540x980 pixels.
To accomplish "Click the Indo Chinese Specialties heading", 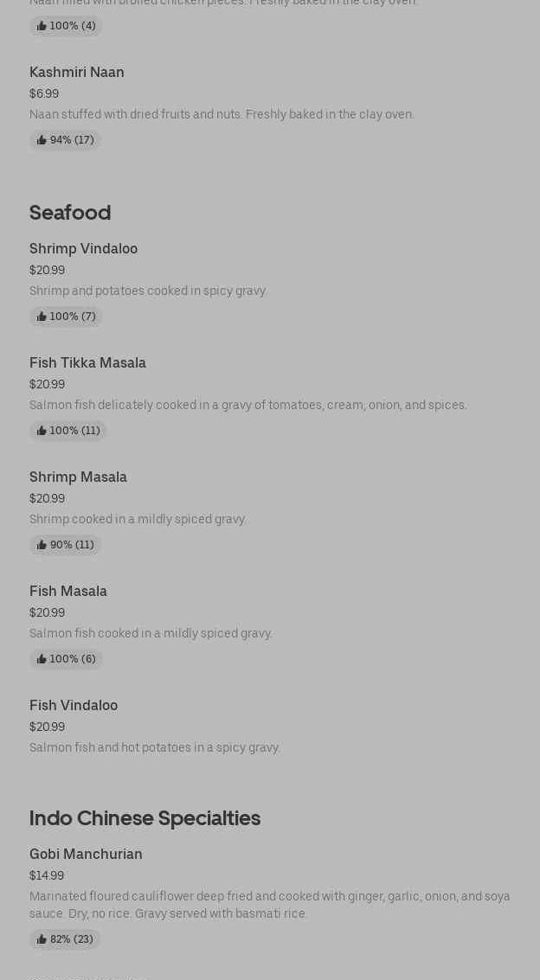I will pos(145,818).
